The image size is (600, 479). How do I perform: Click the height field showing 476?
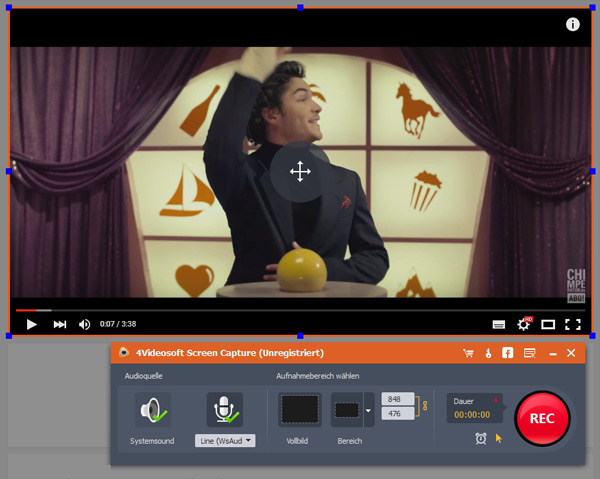click(x=398, y=413)
